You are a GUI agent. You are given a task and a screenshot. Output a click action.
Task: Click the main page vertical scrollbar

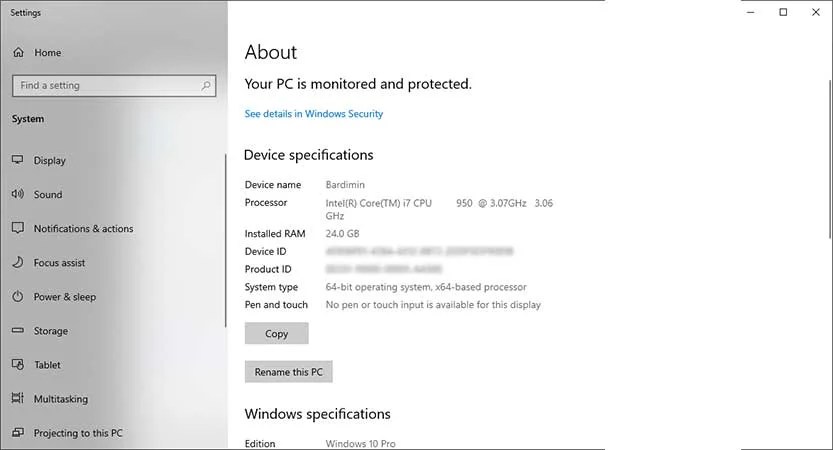pyautogui.click(x=830, y=159)
